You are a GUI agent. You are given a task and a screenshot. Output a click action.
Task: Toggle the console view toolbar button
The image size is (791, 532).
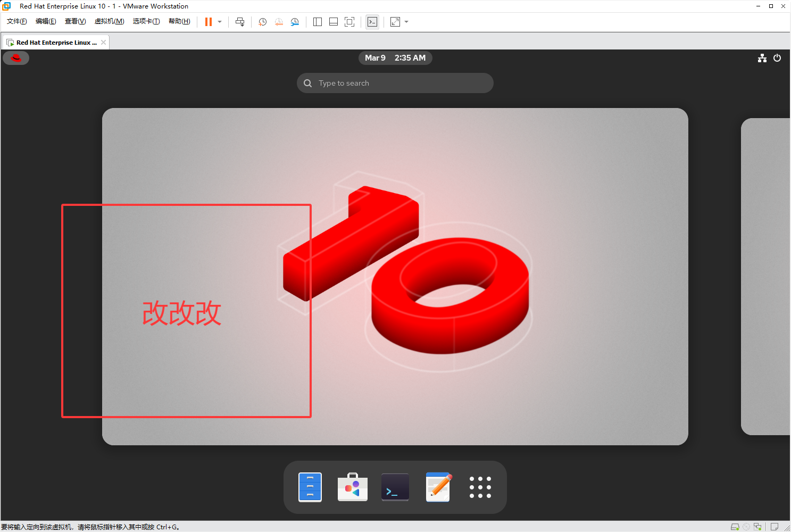click(372, 22)
